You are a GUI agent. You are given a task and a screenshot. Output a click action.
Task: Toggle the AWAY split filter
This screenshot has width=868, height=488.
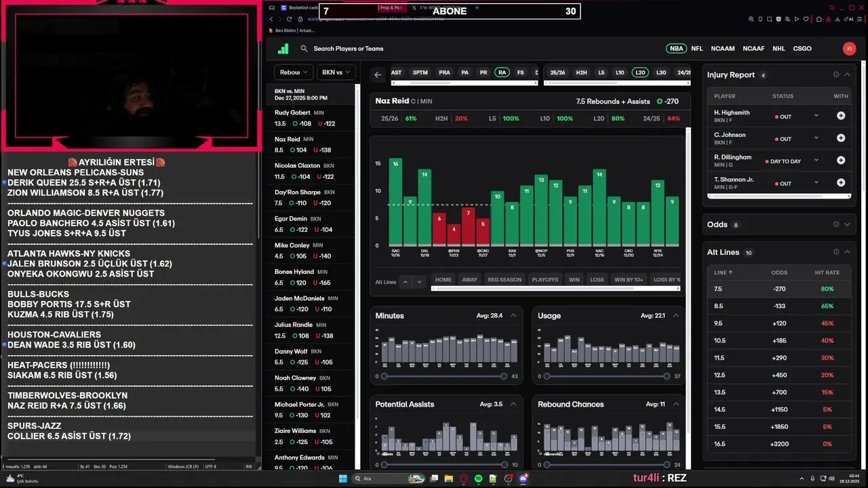tap(469, 279)
